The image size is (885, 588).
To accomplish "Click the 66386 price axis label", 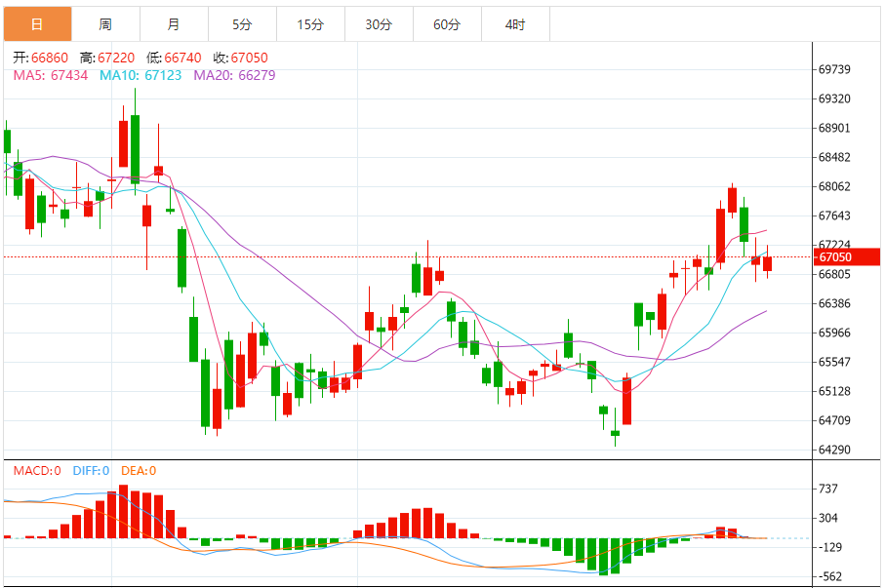I will (x=834, y=303).
